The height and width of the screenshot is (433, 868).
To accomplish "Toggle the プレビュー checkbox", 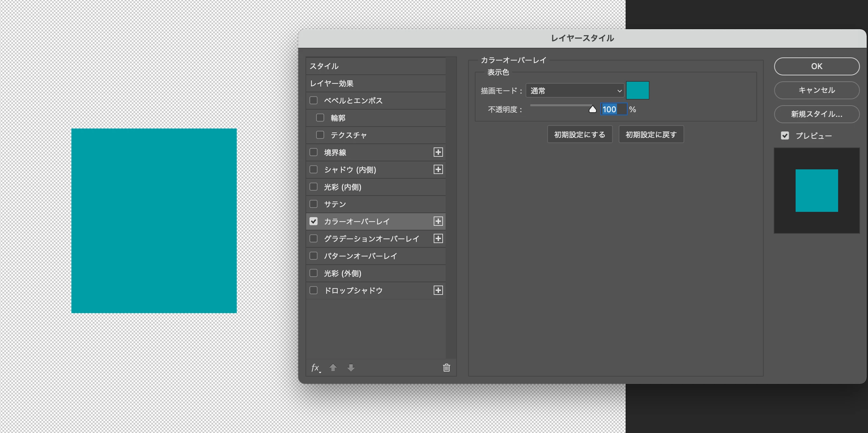I will 785,136.
